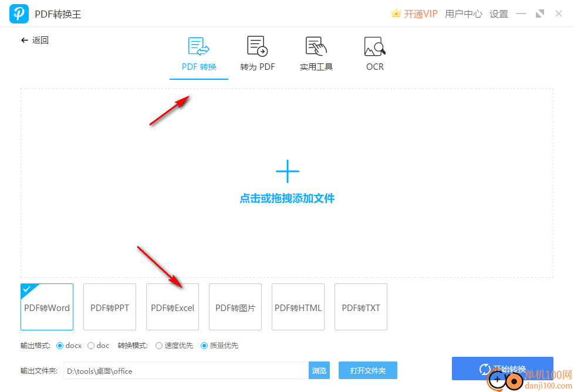
Task: Select the PDF转PPT option
Action: click(110, 307)
